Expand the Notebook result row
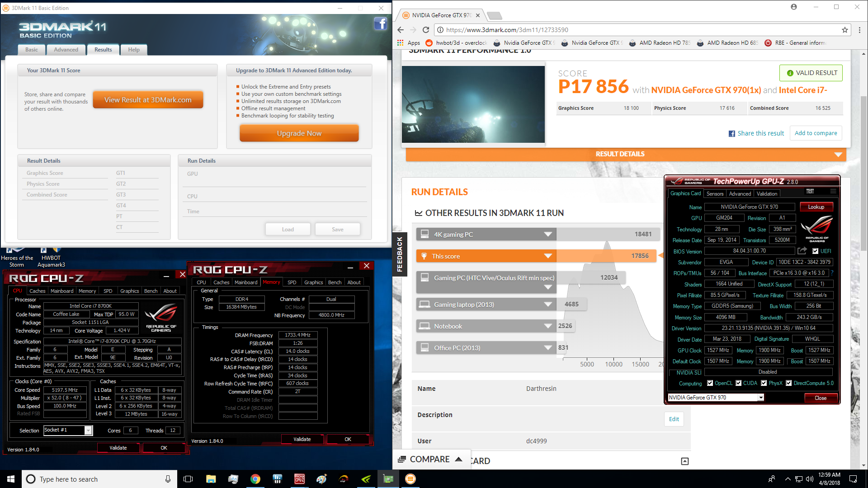 pyautogui.click(x=548, y=326)
